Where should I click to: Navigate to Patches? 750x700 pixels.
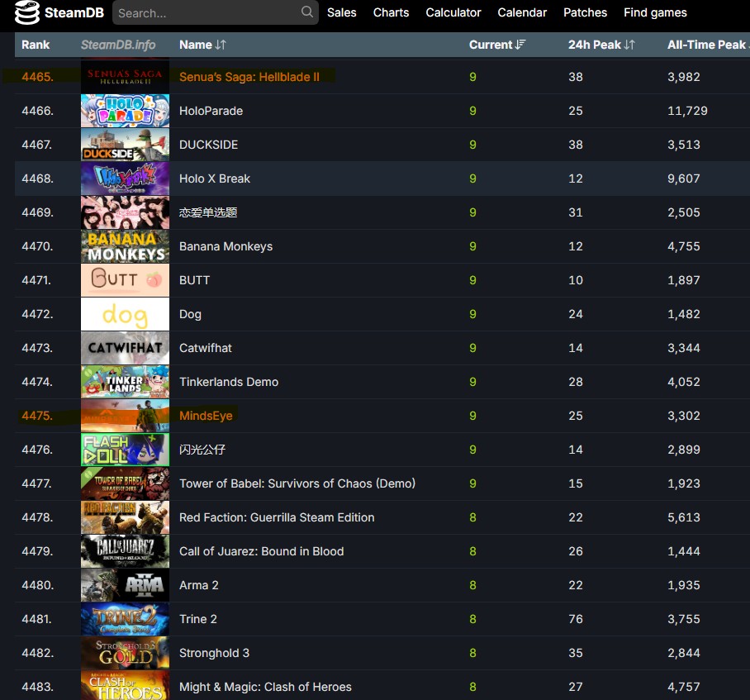[585, 12]
